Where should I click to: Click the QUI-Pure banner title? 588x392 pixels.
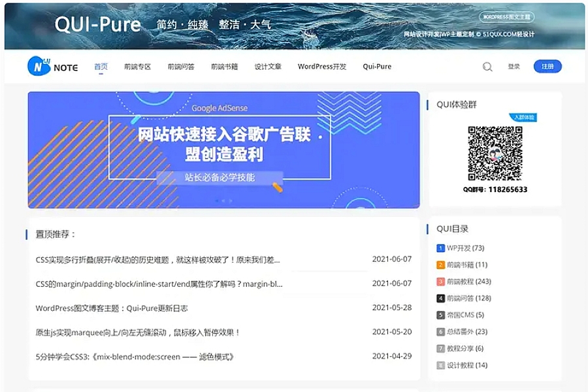click(x=97, y=25)
